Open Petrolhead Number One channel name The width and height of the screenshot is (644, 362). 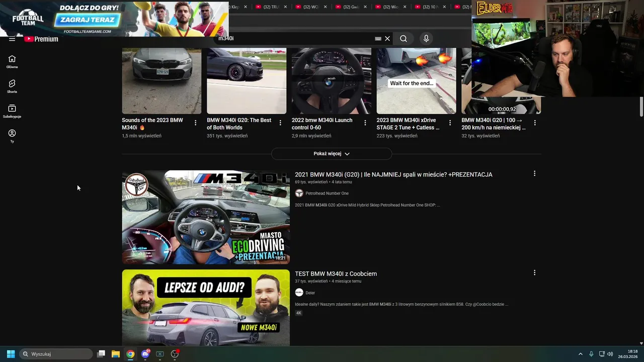(327, 193)
